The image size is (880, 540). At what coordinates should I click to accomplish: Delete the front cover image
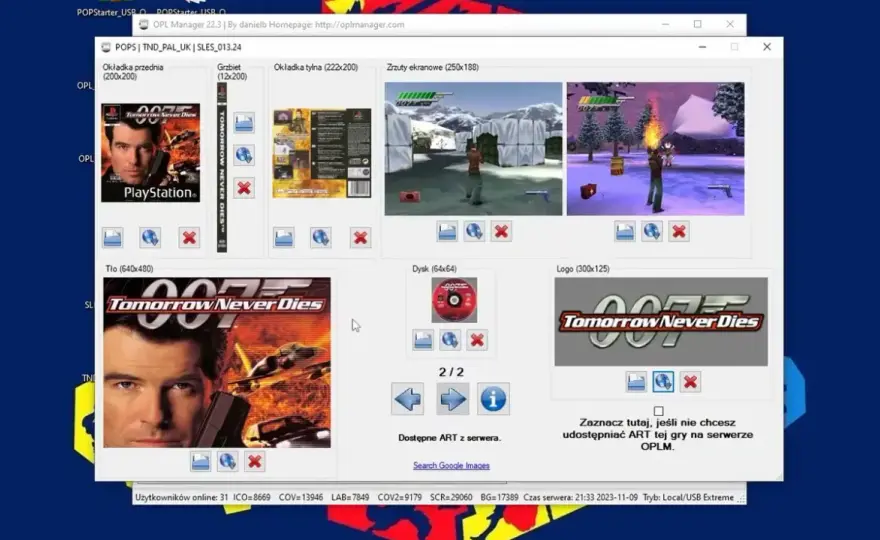click(x=189, y=237)
